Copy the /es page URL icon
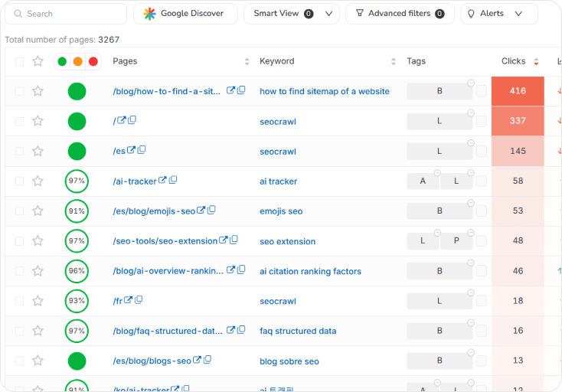 tap(142, 149)
